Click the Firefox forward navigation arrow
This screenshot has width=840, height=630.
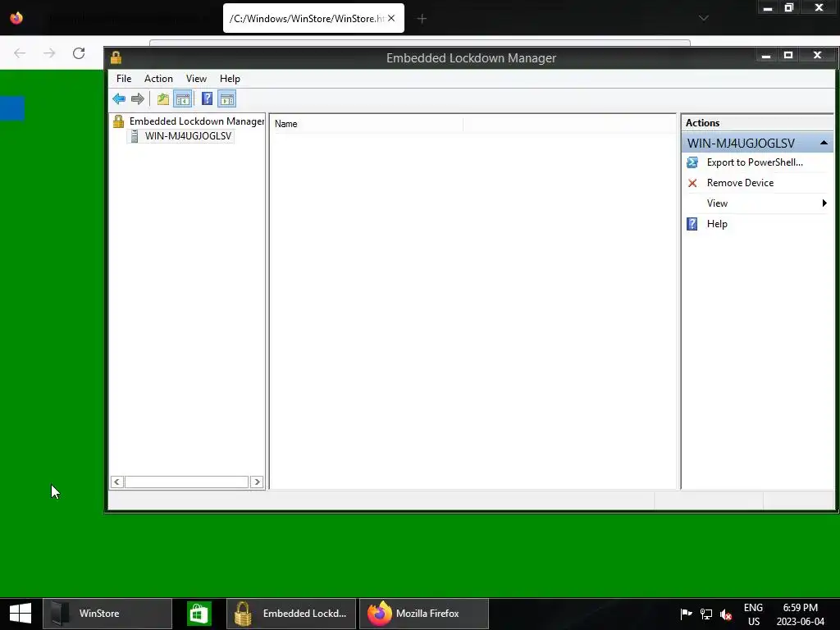(x=49, y=53)
